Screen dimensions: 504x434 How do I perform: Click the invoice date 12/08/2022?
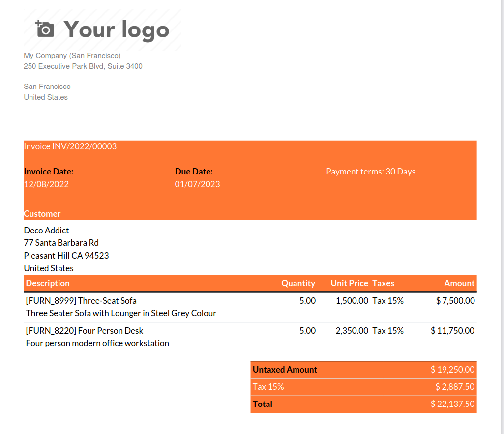click(46, 184)
